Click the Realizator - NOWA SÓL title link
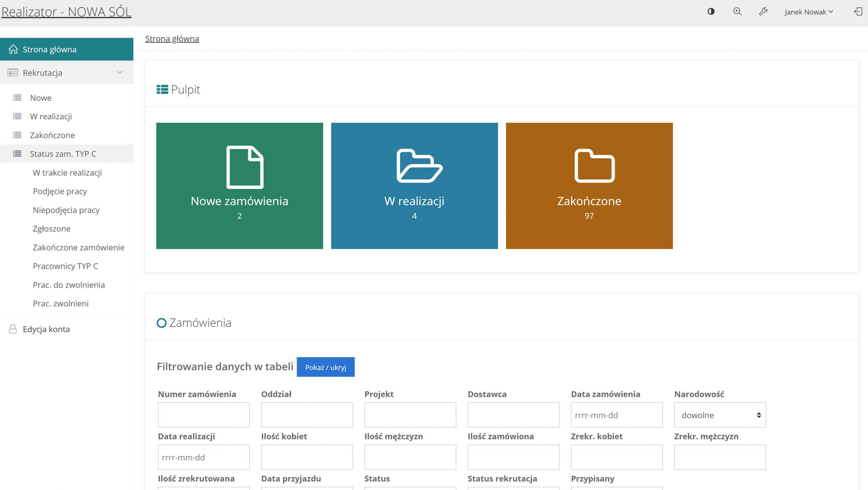Screen dimensions: 868x490 [x=66, y=12]
